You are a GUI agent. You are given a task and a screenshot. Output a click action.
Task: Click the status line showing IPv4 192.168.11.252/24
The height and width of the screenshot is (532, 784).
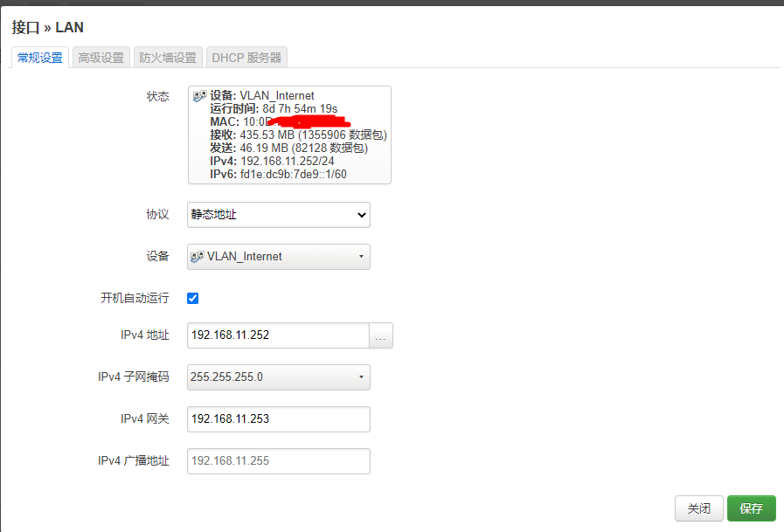[272, 162]
